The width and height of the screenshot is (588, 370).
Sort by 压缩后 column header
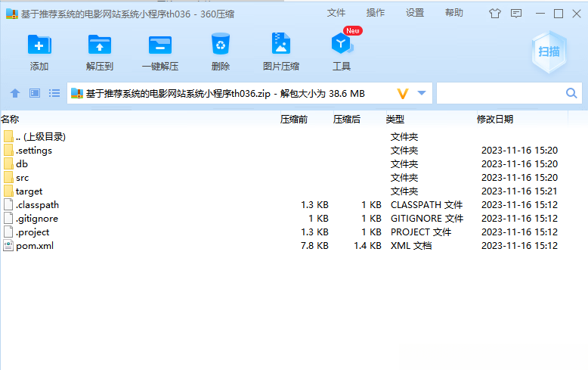click(x=346, y=120)
